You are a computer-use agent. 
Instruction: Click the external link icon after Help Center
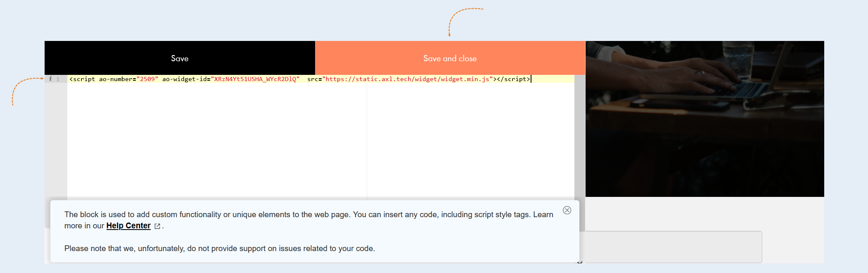point(157,226)
